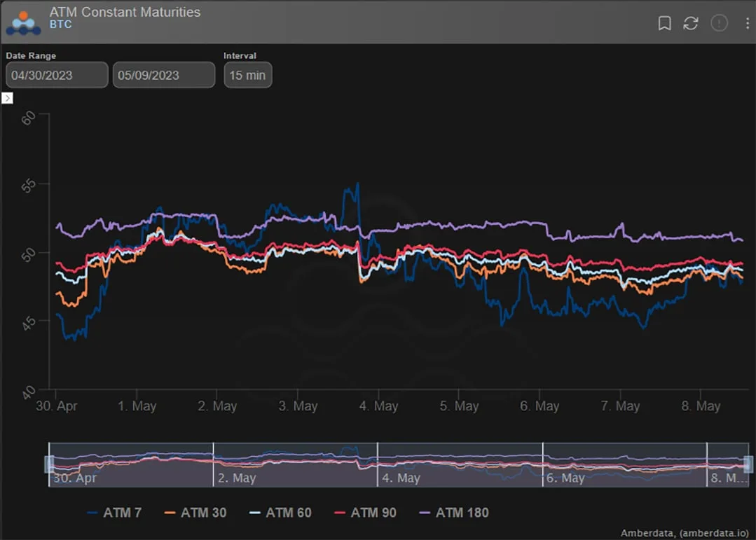Click the 30. Apr x-axis label
756x540 pixels.
coord(57,406)
